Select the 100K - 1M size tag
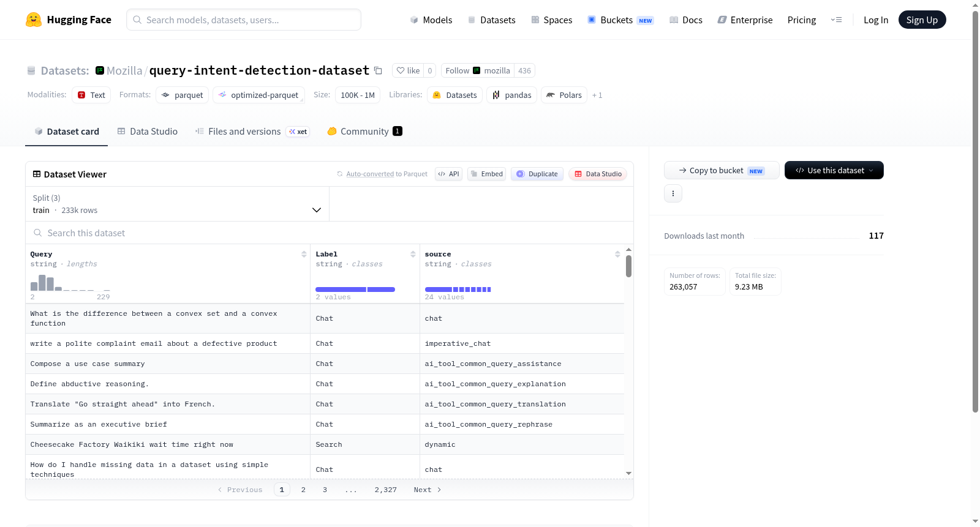 [358, 95]
